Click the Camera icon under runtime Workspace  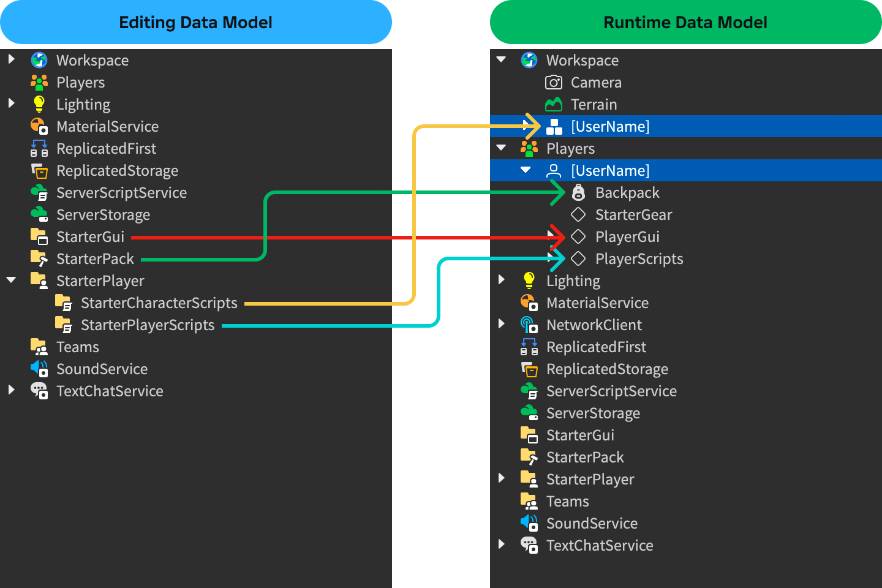click(554, 82)
